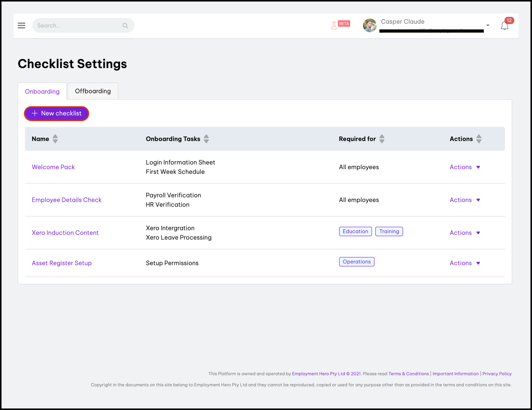This screenshot has height=410, width=532.
Task: Open Actions dropdown for Xero Induction Content
Action: click(x=464, y=233)
